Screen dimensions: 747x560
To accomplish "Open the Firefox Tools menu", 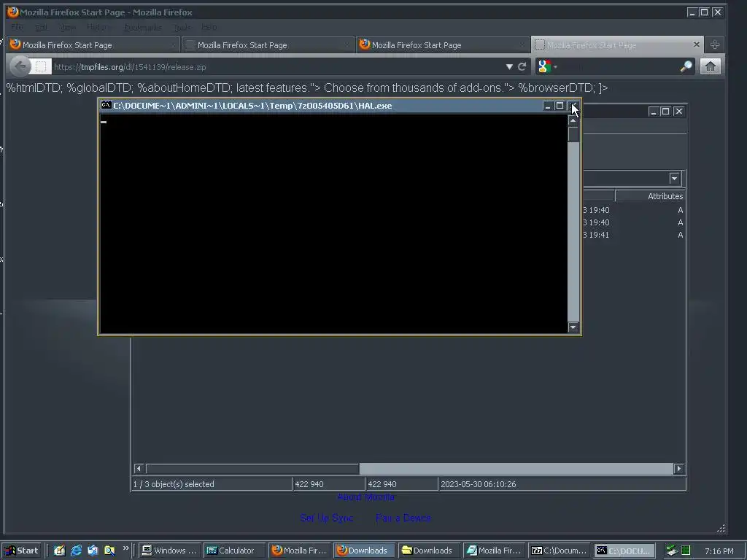I will pyautogui.click(x=182, y=27).
